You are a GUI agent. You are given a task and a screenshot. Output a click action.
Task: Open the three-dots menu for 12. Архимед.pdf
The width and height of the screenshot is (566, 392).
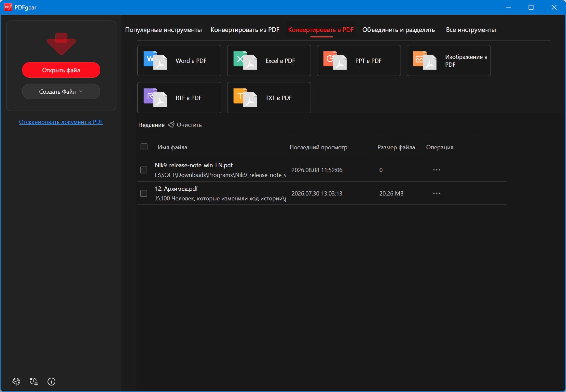(437, 193)
